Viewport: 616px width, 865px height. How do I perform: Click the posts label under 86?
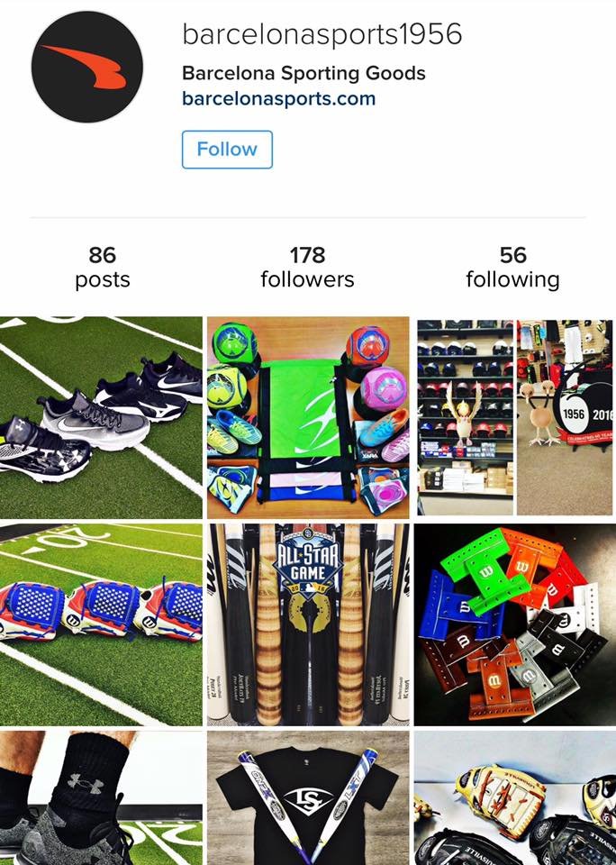coord(103,279)
